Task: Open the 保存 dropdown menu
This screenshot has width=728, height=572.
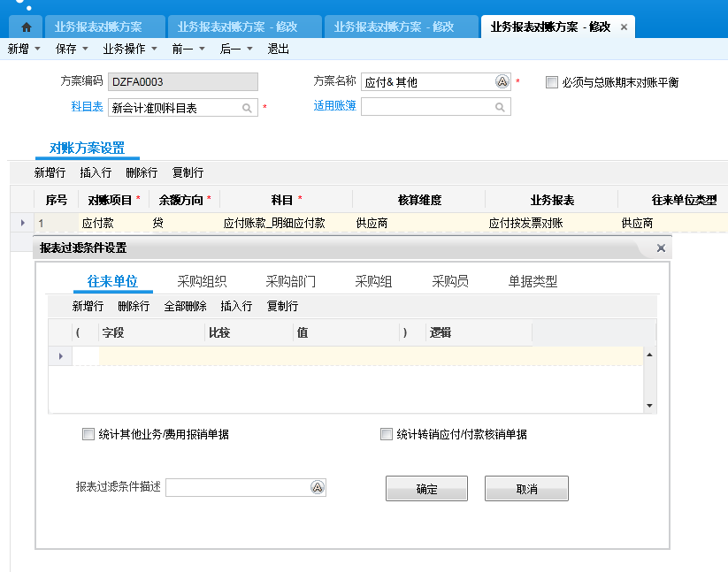Action: tap(72, 50)
